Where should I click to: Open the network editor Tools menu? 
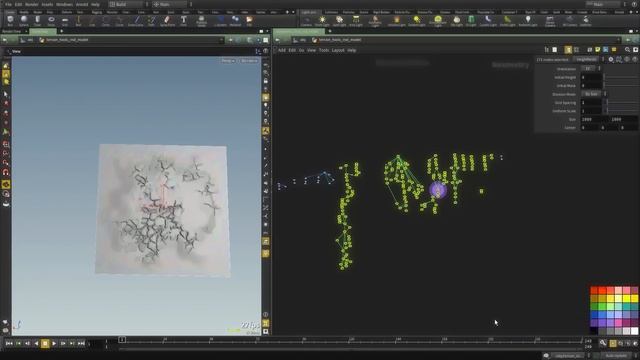(324, 50)
